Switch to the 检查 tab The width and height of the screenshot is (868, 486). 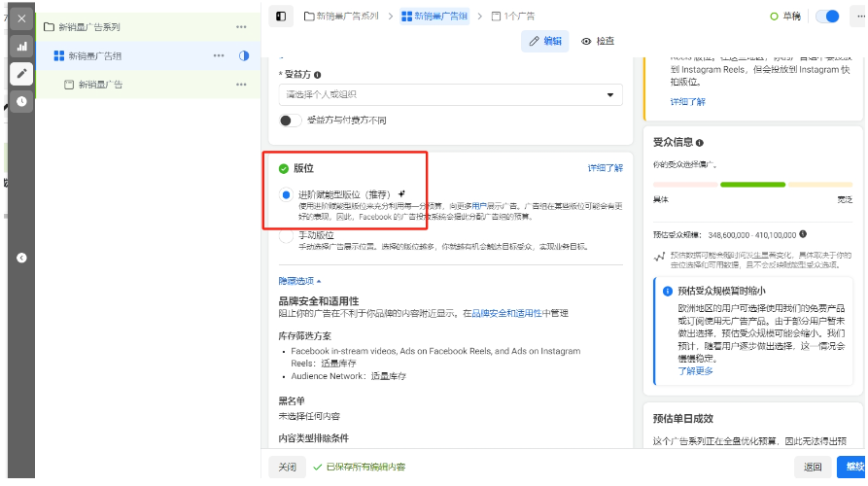pos(598,41)
